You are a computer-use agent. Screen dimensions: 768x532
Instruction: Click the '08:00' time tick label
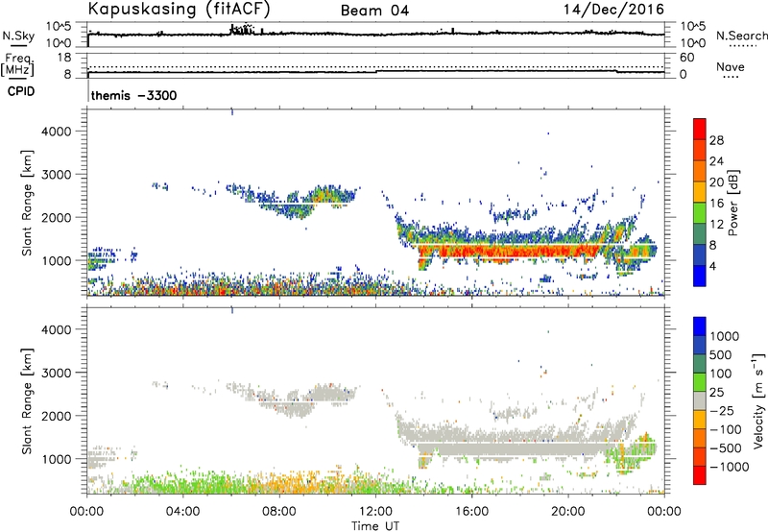click(x=279, y=512)
